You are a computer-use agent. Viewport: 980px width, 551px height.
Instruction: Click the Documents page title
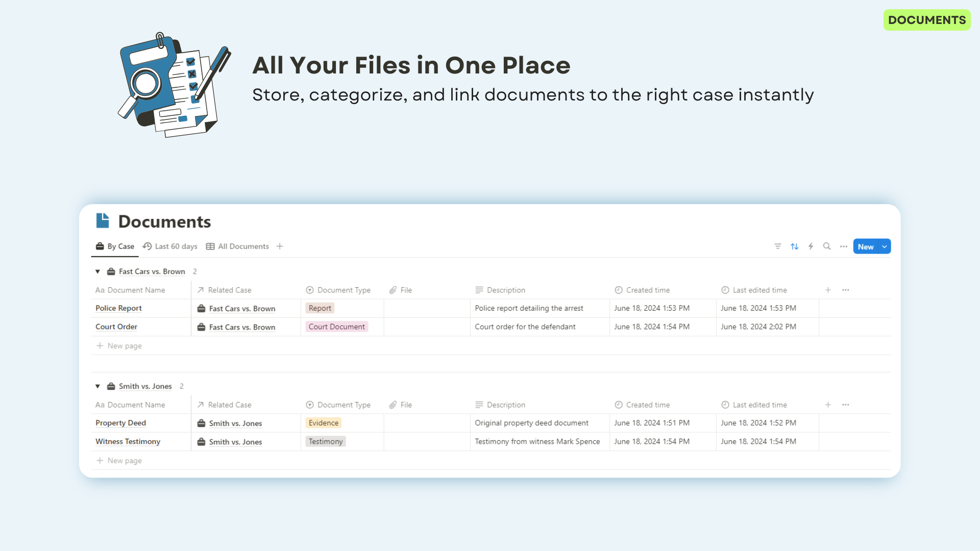(164, 221)
